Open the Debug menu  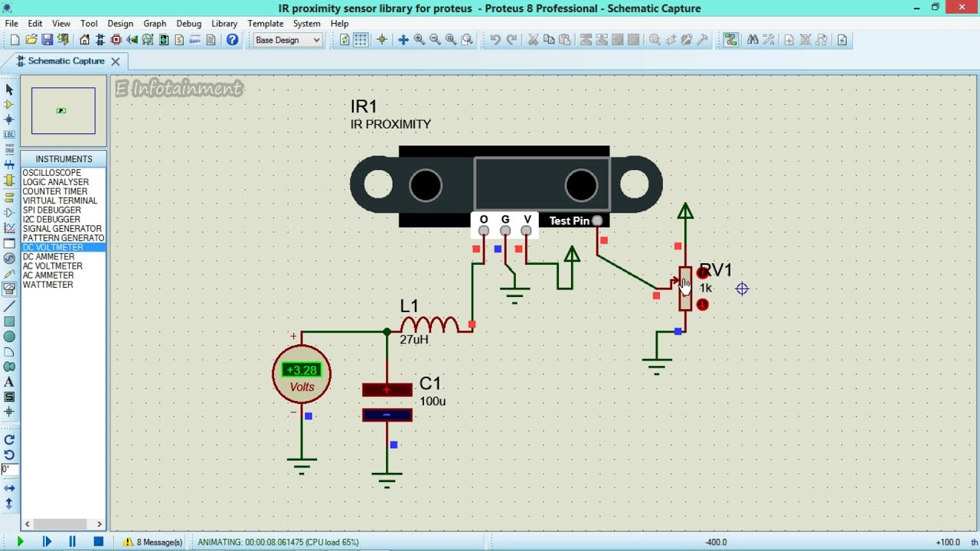tap(188, 24)
